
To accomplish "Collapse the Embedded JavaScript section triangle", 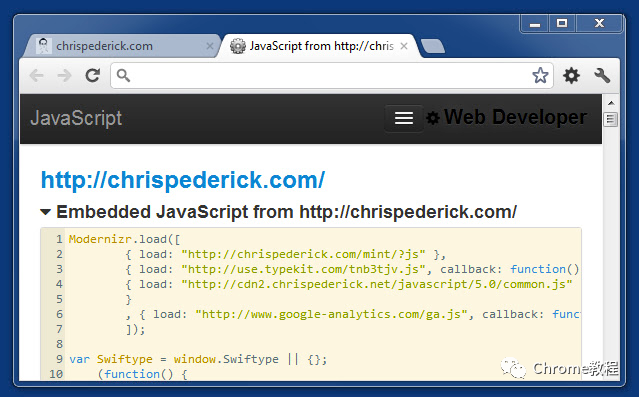I will tap(45, 212).
